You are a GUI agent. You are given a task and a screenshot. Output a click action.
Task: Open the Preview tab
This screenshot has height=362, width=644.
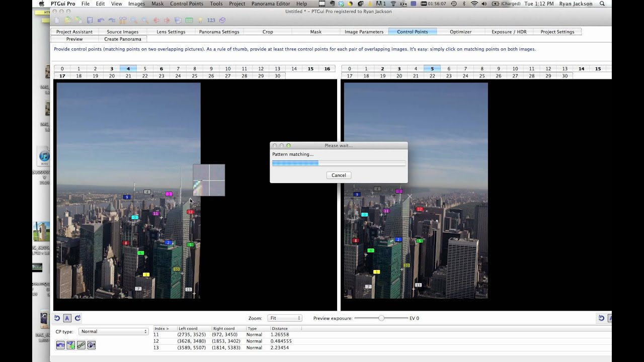click(74, 39)
